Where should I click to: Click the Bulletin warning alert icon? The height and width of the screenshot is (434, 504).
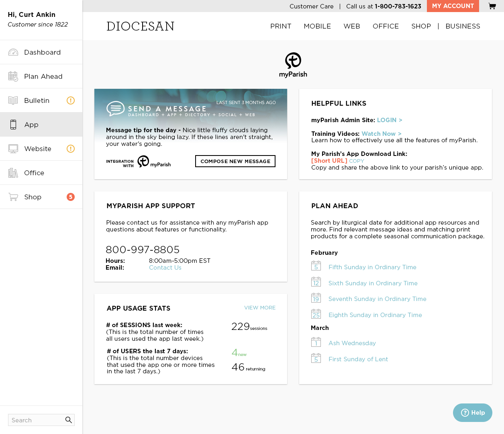71,100
